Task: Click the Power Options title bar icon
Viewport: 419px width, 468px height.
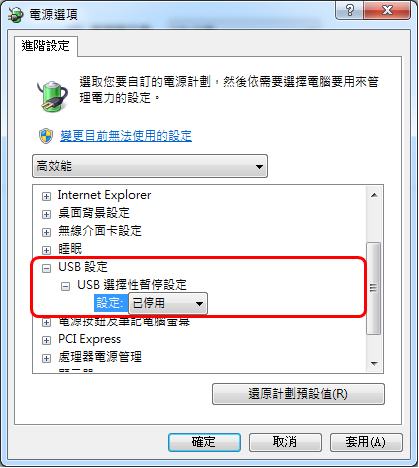Action: pos(16,15)
